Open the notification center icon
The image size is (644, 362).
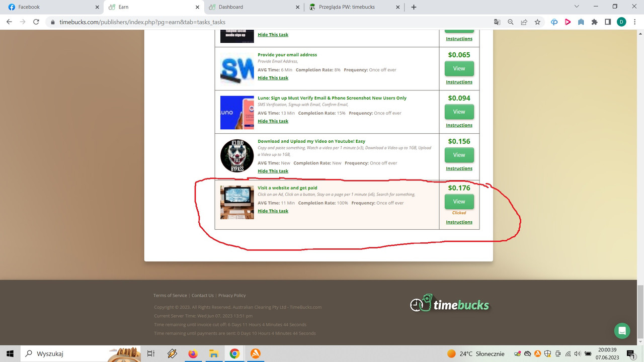pyautogui.click(x=631, y=354)
